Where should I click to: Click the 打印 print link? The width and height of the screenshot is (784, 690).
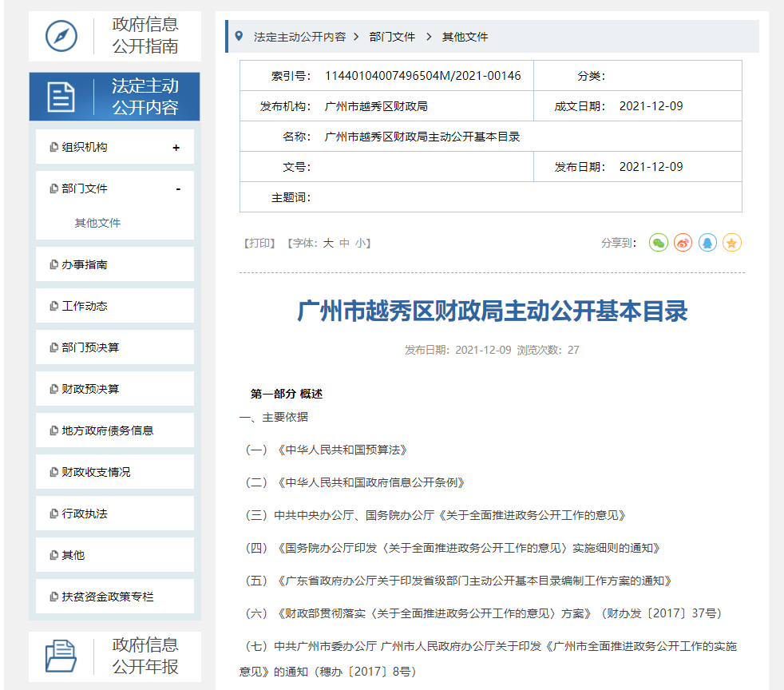tap(259, 244)
